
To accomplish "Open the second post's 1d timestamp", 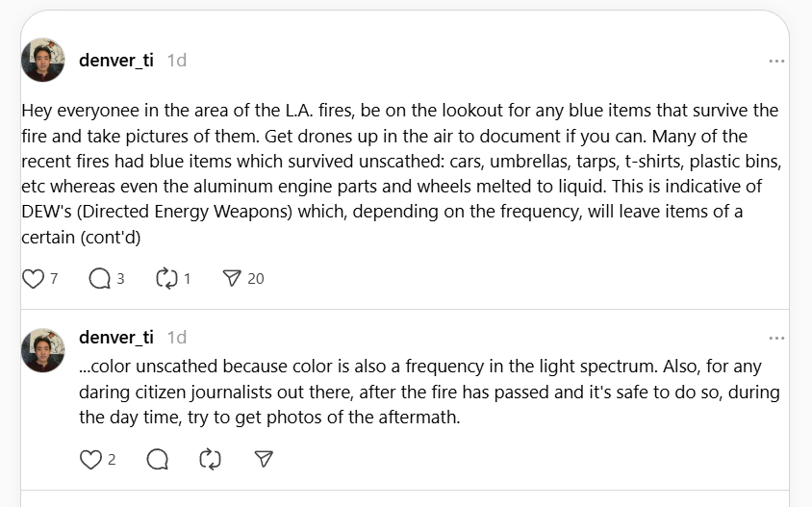I will click(x=176, y=337).
